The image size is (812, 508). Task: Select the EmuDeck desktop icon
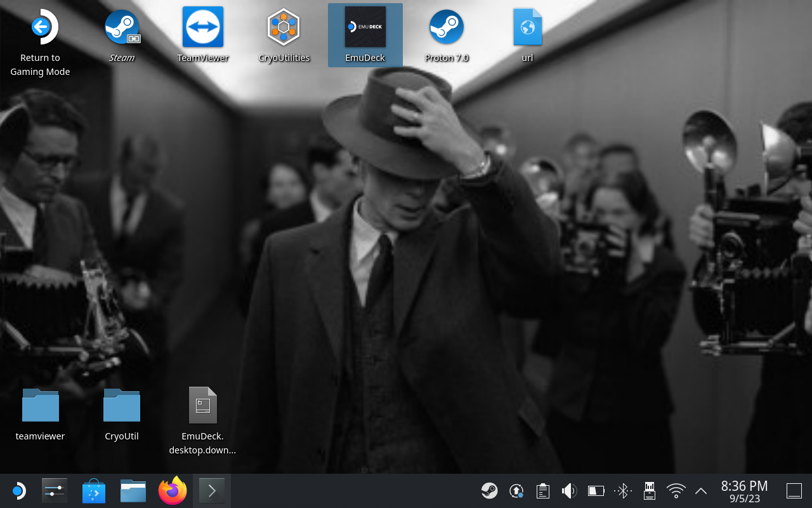click(365, 29)
